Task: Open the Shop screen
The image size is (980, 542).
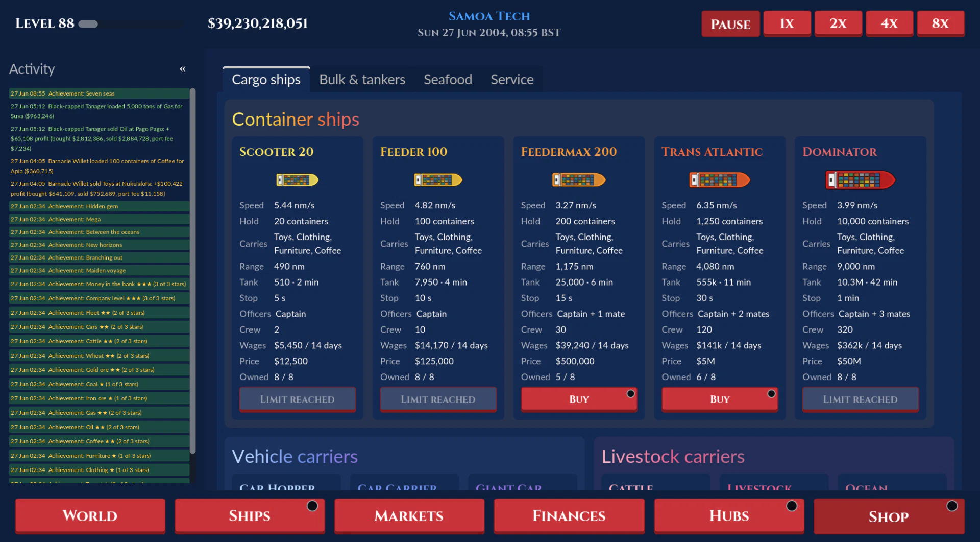Action: [889, 516]
